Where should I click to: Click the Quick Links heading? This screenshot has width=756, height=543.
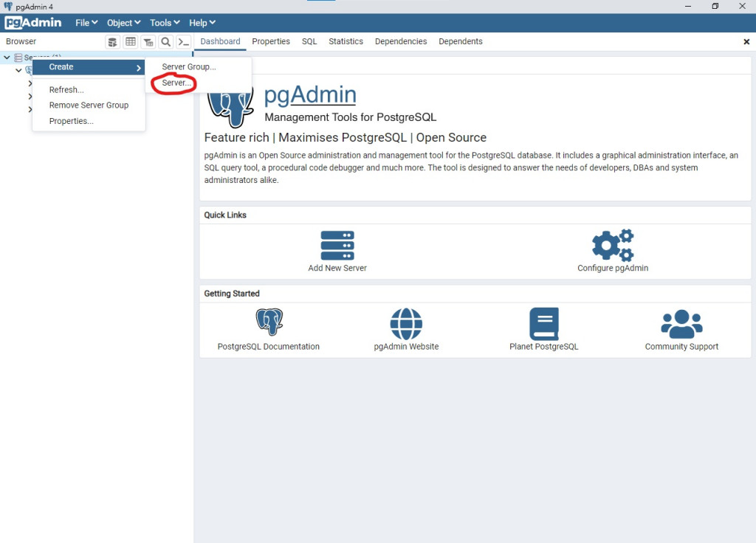pyautogui.click(x=225, y=215)
